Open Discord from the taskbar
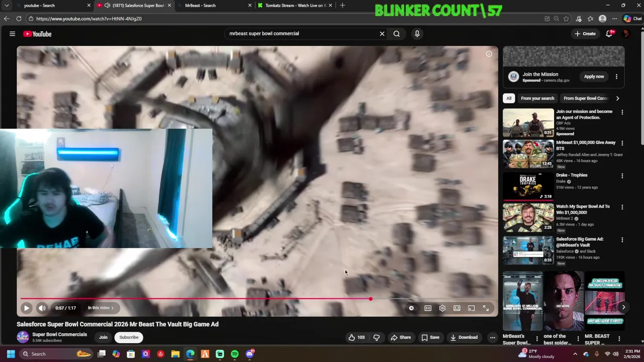The height and width of the screenshot is (362, 644). tap(250, 354)
